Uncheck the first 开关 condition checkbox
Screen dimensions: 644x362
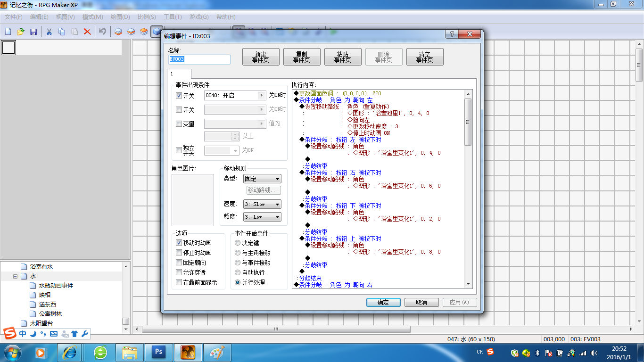click(179, 95)
